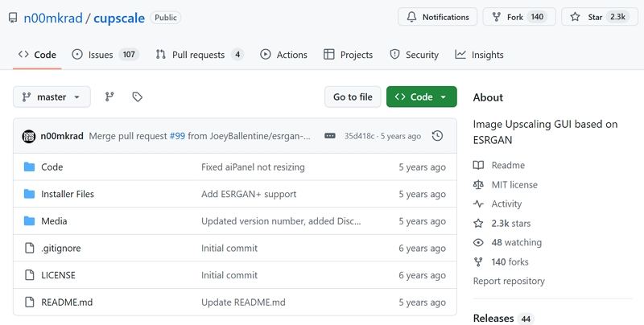Open the LICENSE 'Initial commit' message
The height and width of the screenshot is (325, 644).
(x=229, y=275)
